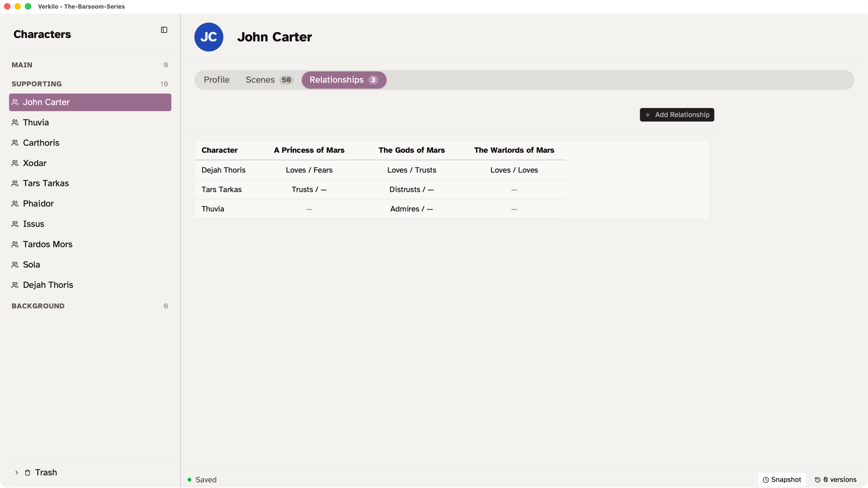The image size is (868, 488).
Task: Expand the MAIN character group
Action: pos(22,65)
